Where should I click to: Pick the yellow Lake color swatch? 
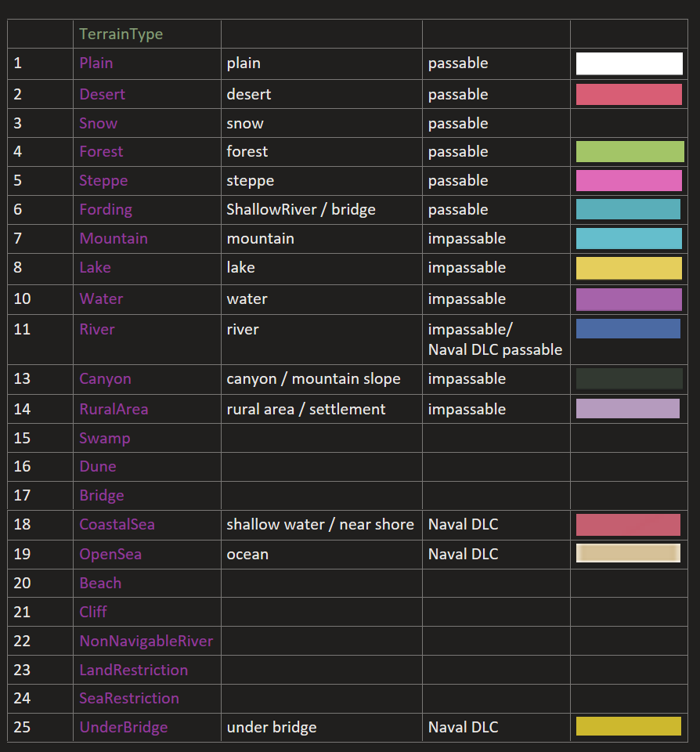(629, 268)
